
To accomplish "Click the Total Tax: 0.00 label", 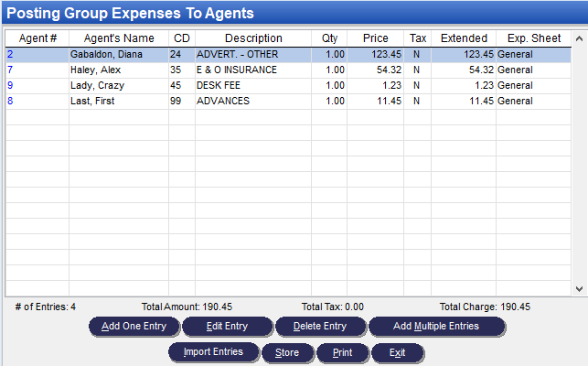I will coord(333,307).
